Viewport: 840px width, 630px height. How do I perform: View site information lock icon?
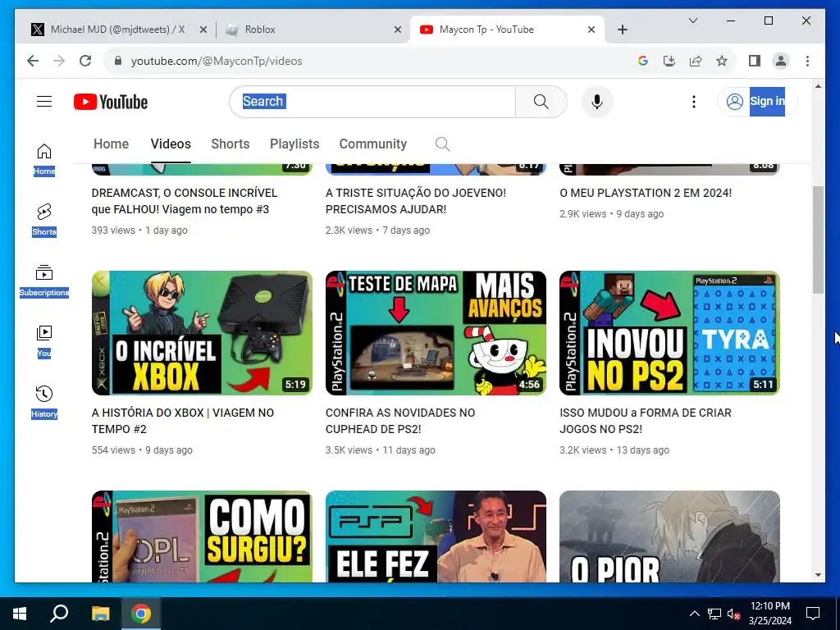[x=118, y=61]
